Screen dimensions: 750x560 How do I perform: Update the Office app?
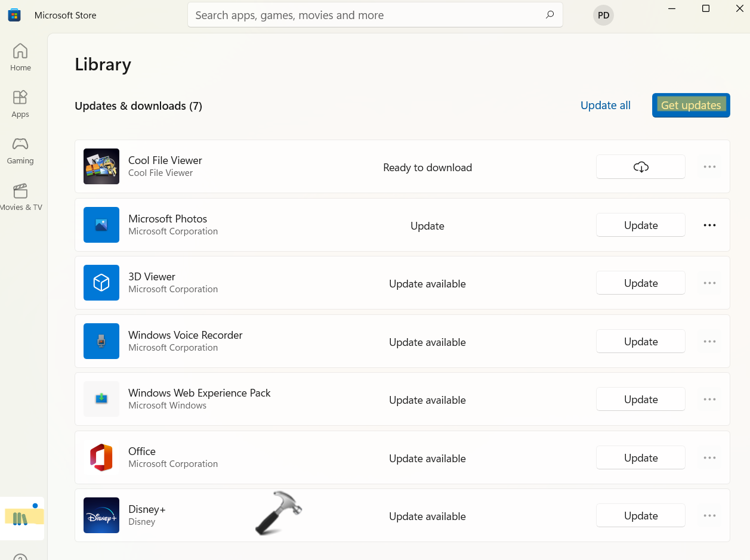tap(640, 458)
